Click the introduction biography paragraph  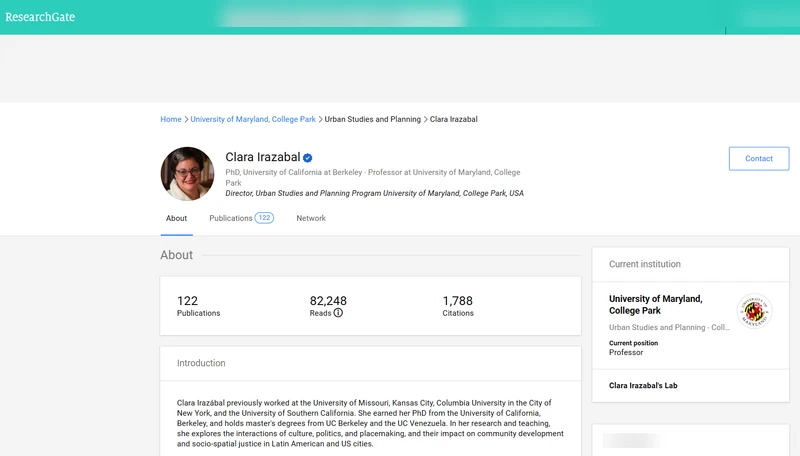[370, 423]
